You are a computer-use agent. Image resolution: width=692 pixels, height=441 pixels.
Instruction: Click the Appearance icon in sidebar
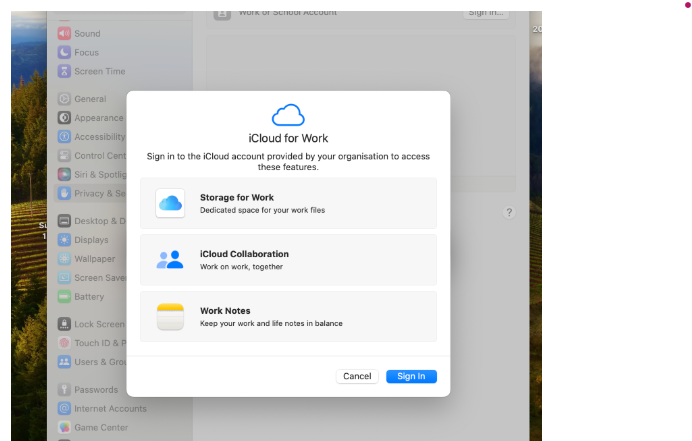click(x=64, y=118)
